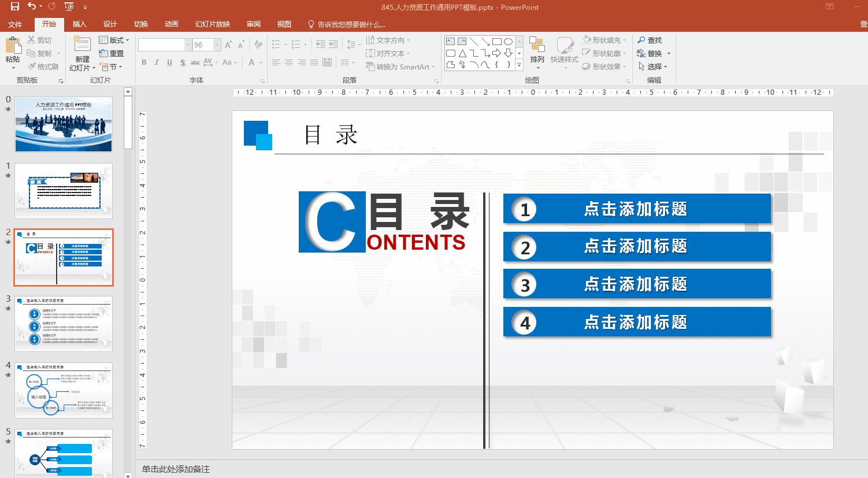The height and width of the screenshot is (478, 868).
Task: Toggle text shadow formatting
Action: click(x=183, y=62)
